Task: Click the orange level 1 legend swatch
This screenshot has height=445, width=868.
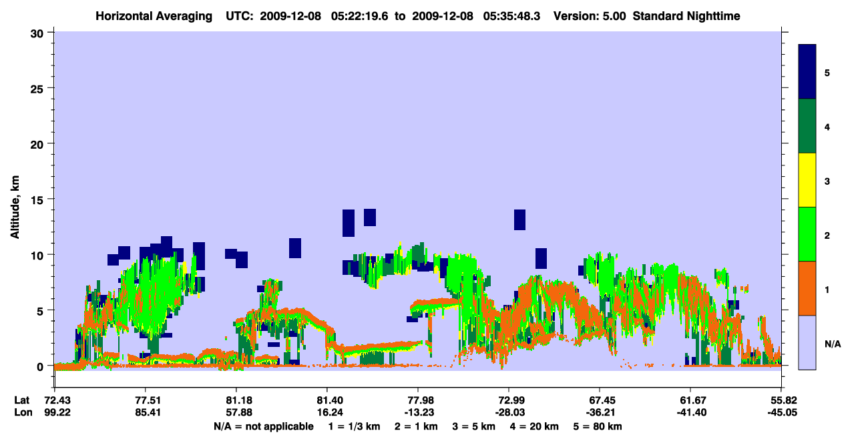Action: point(807,288)
